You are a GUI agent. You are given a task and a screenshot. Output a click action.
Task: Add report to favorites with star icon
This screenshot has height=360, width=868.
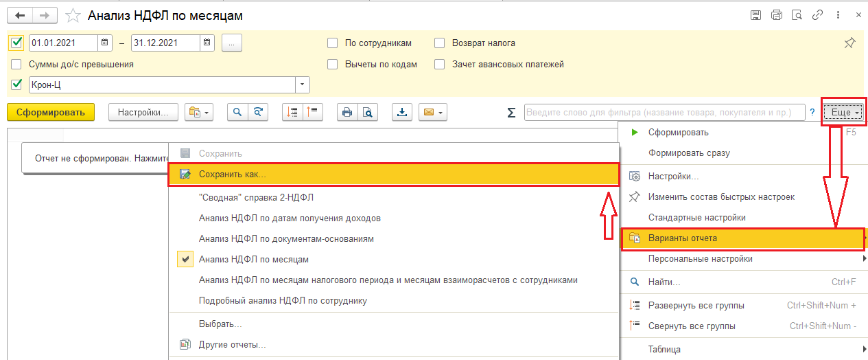coord(73,15)
